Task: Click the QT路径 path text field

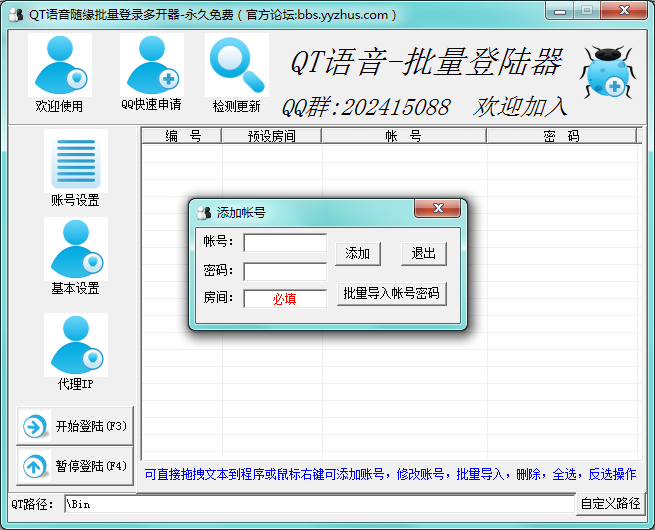Action: (320, 504)
